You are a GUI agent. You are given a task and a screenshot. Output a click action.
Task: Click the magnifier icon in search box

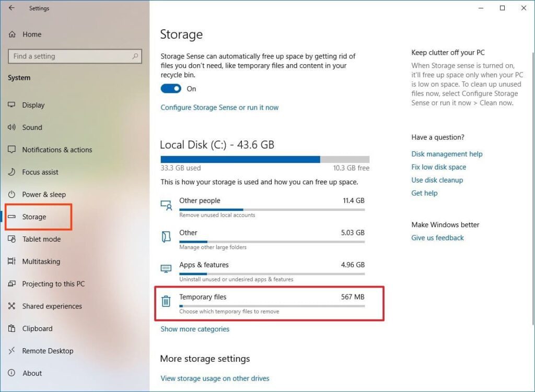coord(135,56)
